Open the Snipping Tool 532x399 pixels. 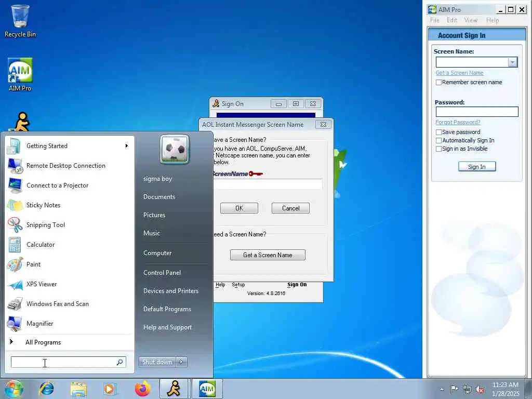[x=70, y=224]
